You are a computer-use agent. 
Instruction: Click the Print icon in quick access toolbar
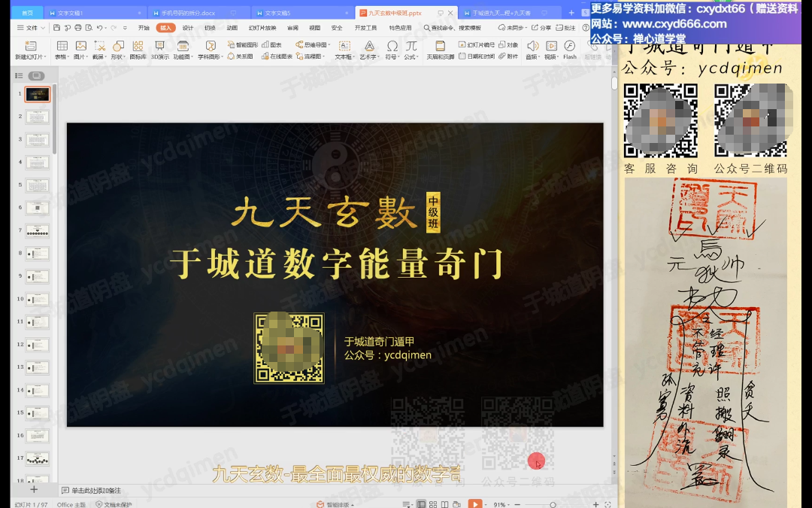pos(77,28)
